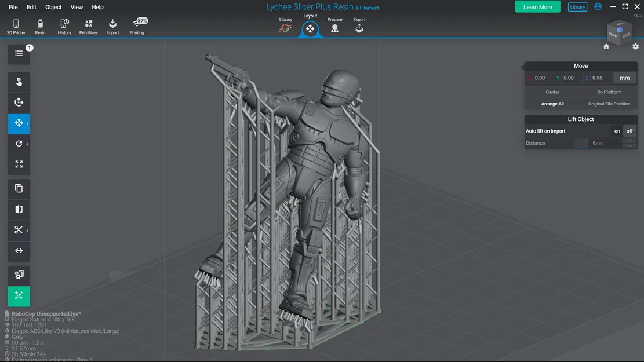Open the user account icon
644x362 pixels.
[598, 6]
